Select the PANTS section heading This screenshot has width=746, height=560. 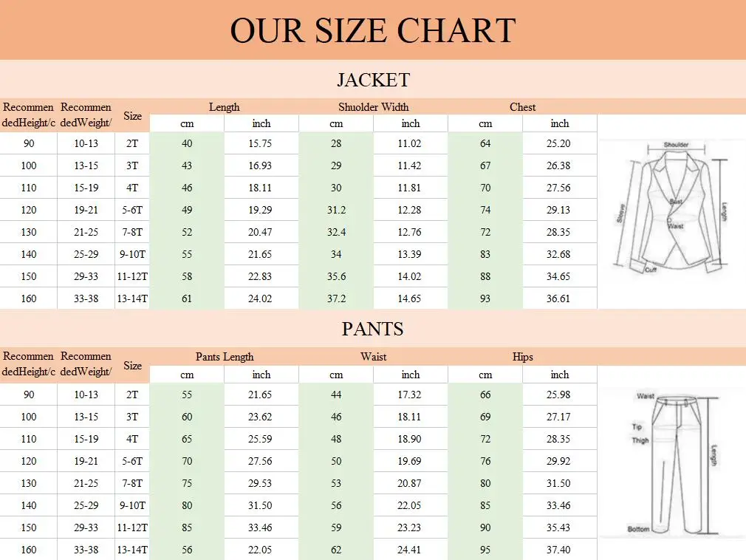373,329
